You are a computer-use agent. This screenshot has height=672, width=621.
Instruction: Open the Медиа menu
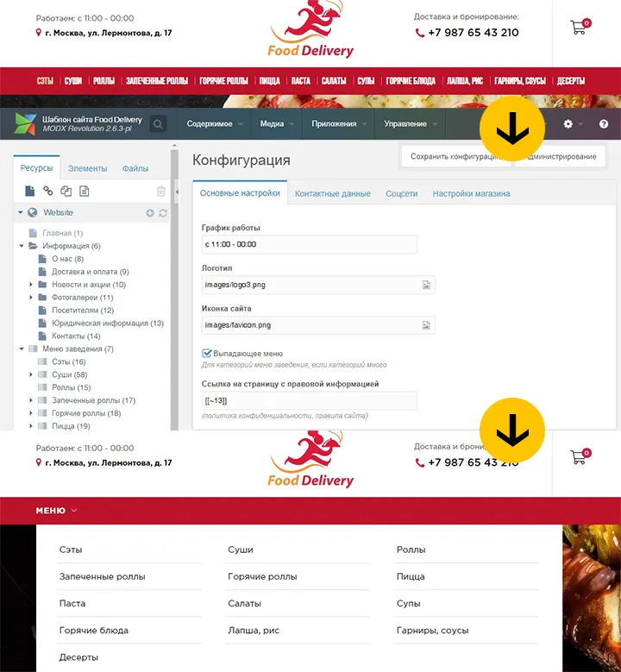276,124
